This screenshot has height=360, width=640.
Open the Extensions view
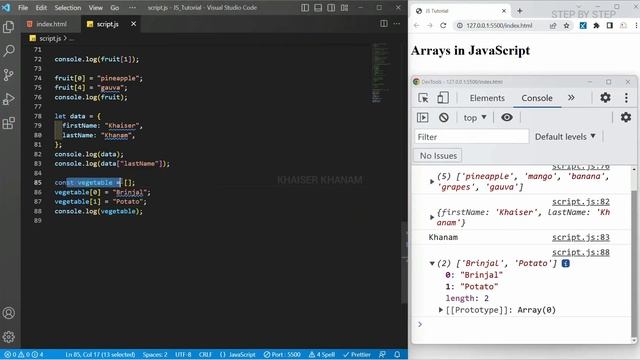[9, 123]
